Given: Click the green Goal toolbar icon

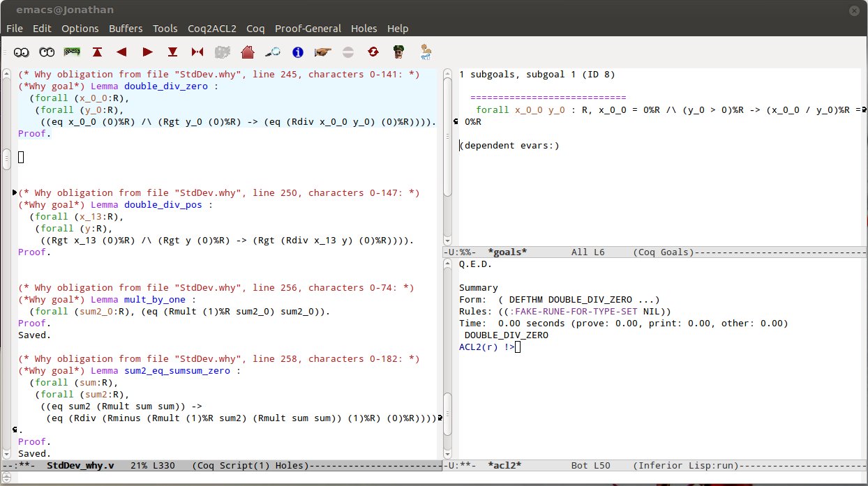Looking at the screenshot, I should 72,52.
